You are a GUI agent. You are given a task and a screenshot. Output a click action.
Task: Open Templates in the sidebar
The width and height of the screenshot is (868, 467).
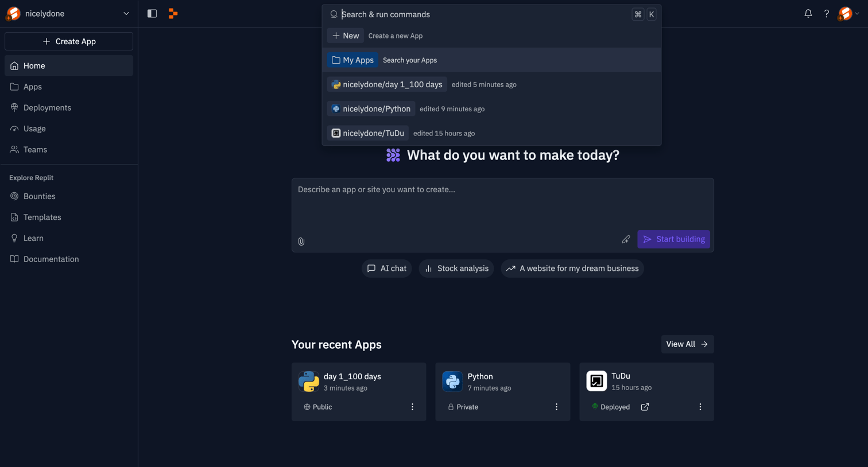[69, 217]
